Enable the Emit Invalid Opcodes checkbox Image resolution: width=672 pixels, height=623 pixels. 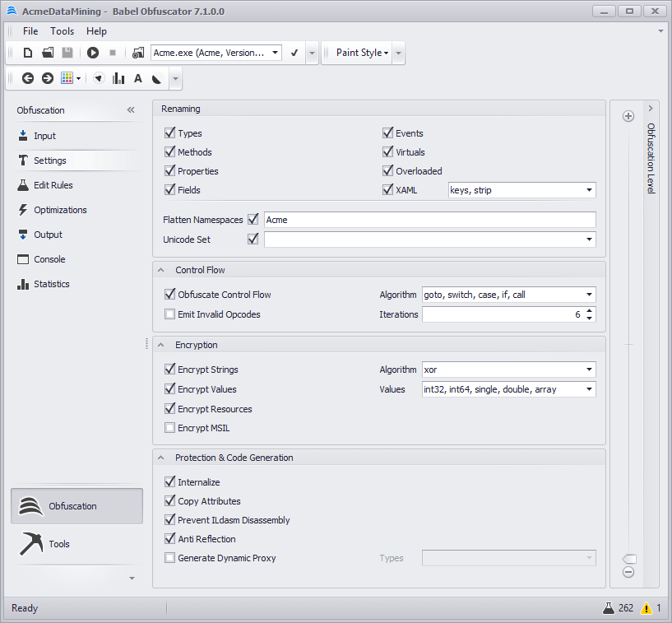pyautogui.click(x=170, y=314)
